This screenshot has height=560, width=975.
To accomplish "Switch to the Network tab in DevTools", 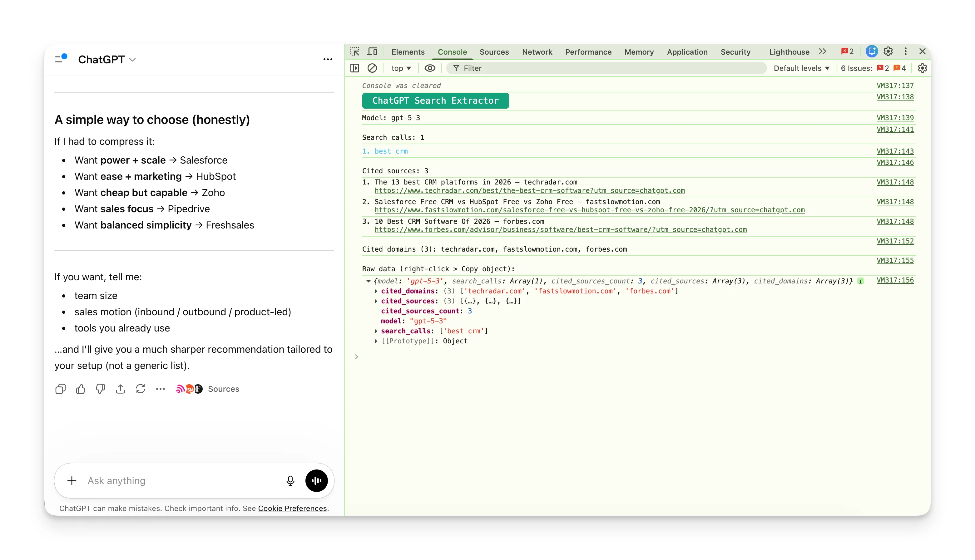I will pos(537,52).
